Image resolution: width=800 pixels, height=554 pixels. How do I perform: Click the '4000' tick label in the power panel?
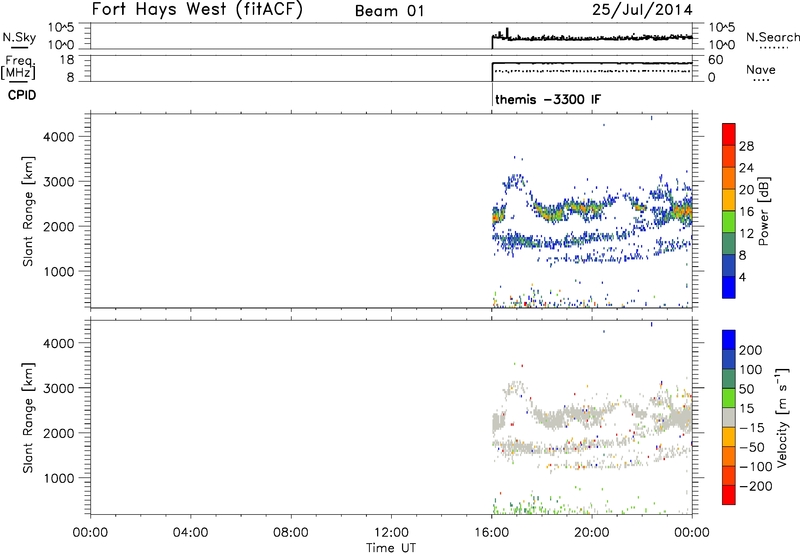tap(59, 137)
